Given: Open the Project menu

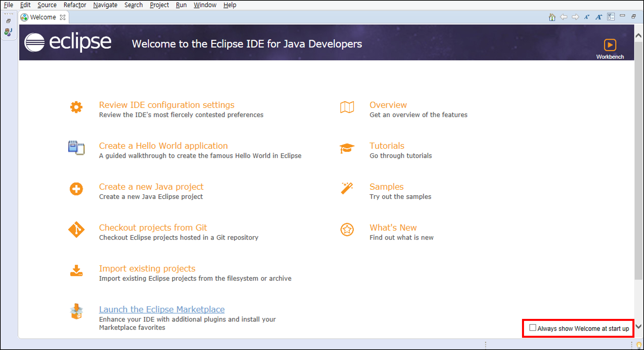Looking at the screenshot, I should 159,5.
